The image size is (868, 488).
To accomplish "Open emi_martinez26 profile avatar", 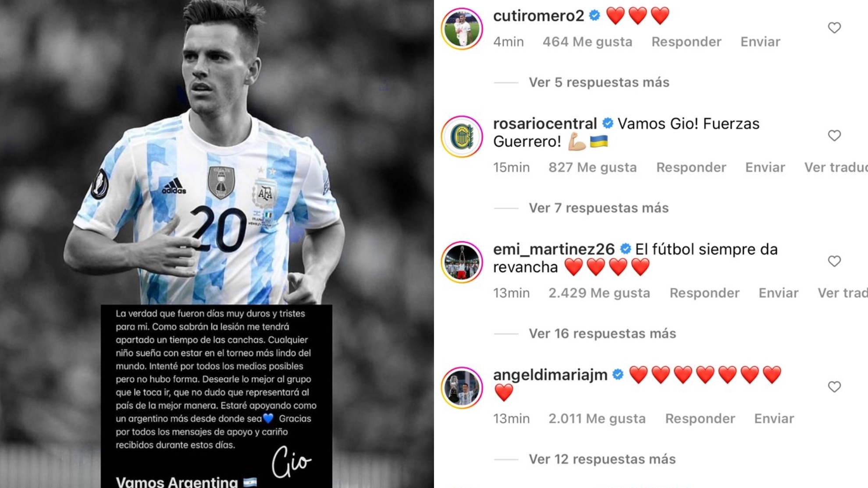I will point(462,262).
